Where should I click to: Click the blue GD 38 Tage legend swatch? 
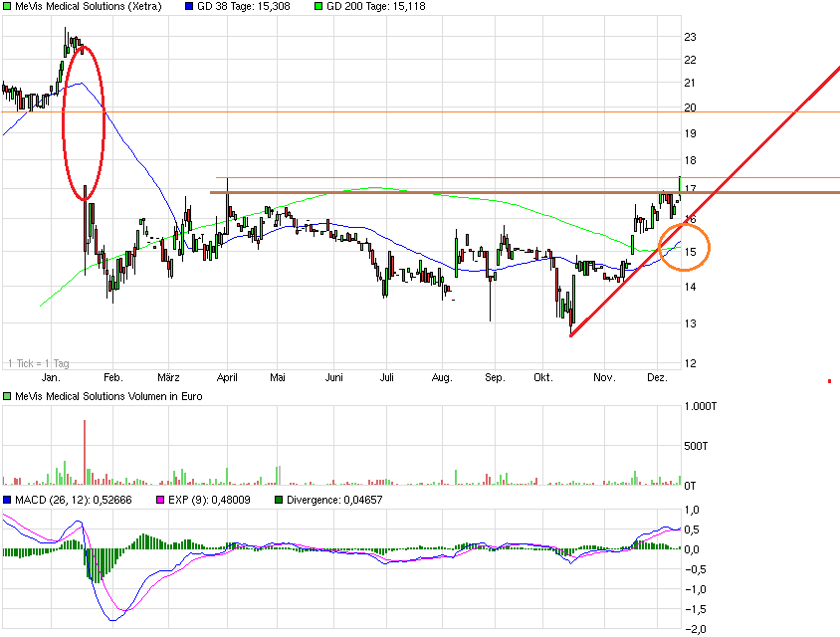pyautogui.click(x=190, y=6)
